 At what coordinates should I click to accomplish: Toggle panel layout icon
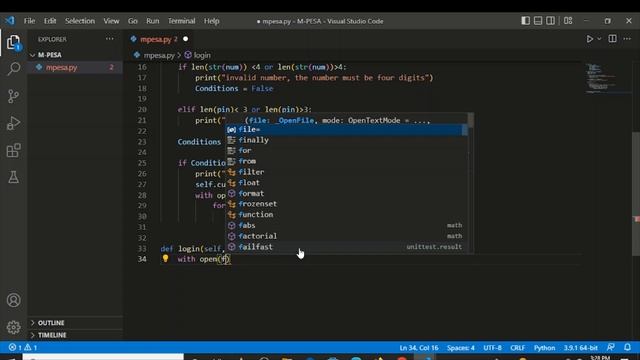point(538,20)
